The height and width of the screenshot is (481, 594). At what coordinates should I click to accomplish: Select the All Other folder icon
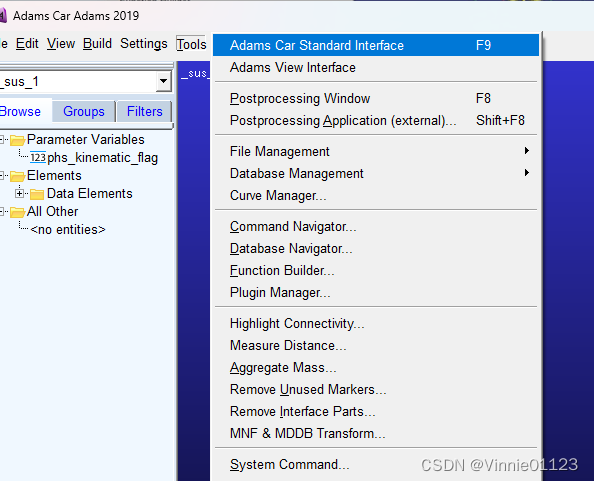tap(17, 212)
